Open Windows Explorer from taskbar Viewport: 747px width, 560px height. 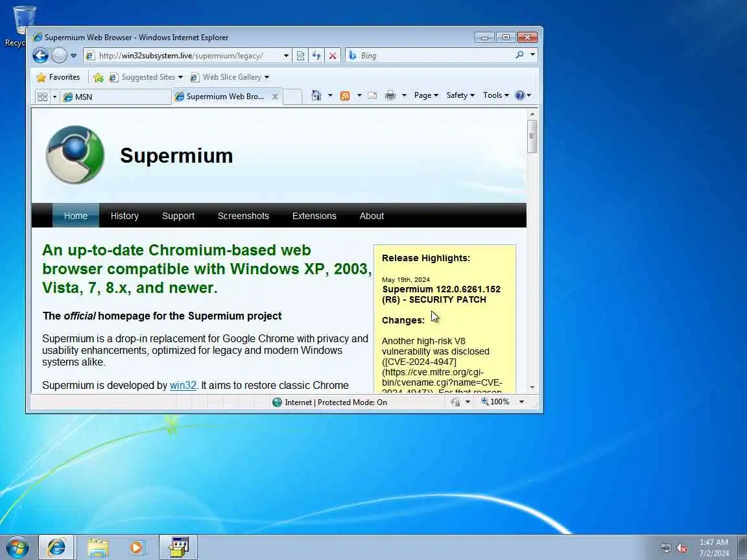pos(98,548)
